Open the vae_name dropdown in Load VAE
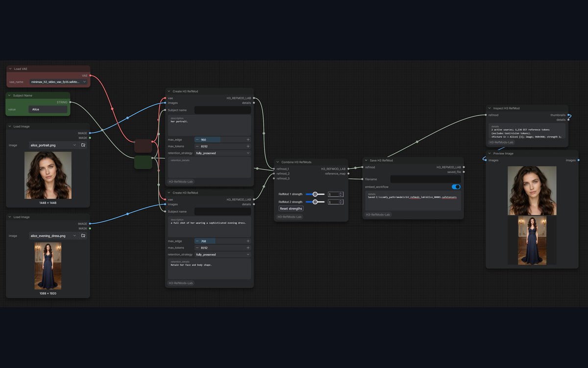588x368 pixels. [58, 82]
